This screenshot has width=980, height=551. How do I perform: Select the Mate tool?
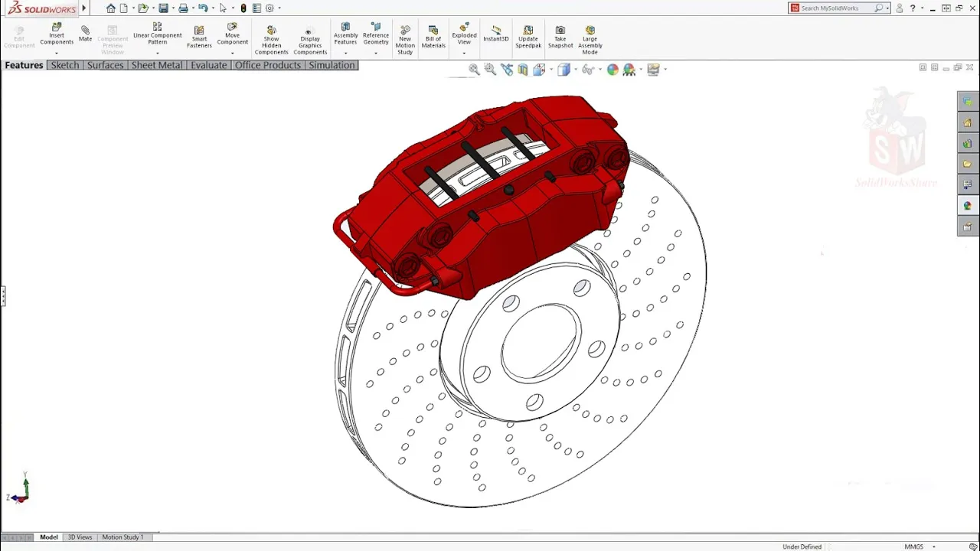(85, 33)
